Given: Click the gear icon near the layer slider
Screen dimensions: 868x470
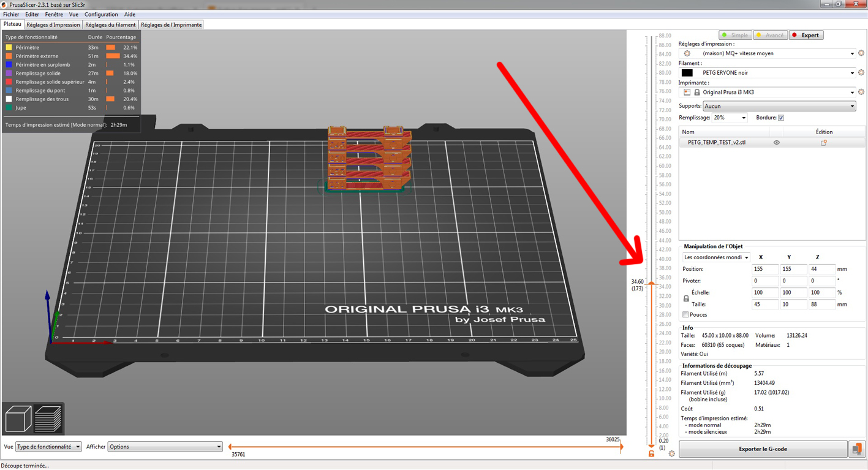Looking at the screenshot, I should (672, 453).
